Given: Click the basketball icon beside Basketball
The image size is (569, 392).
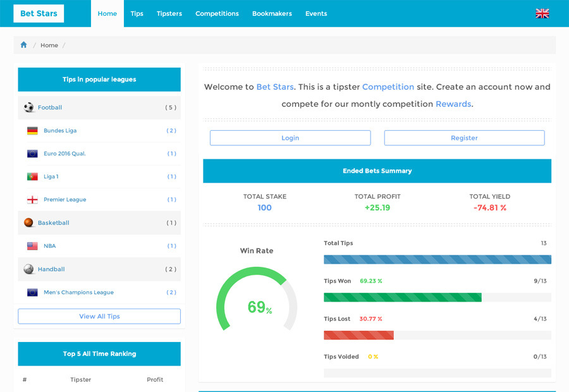Looking at the screenshot, I should pyautogui.click(x=28, y=223).
